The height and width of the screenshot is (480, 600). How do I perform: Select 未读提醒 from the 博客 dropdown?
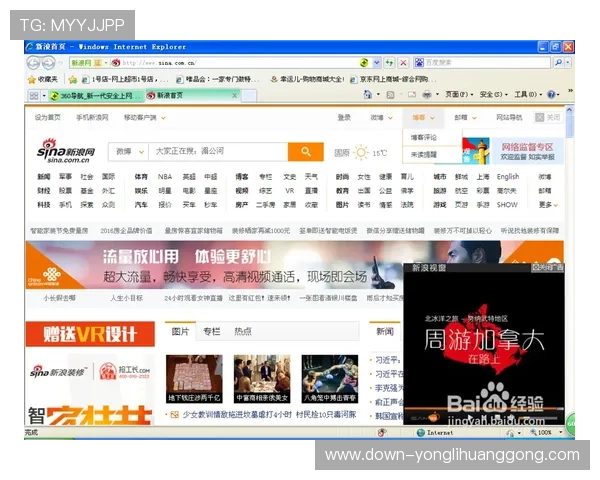pyautogui.click(x=423, y=155)
